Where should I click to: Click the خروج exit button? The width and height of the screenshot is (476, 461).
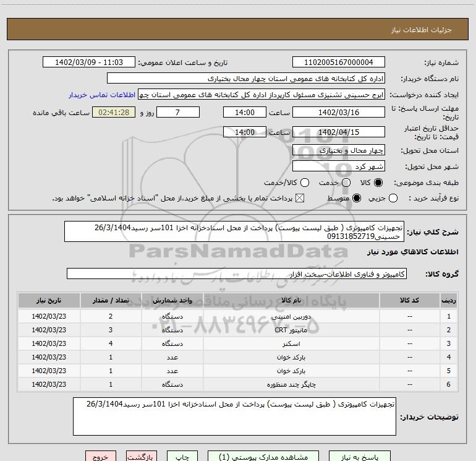101,456
